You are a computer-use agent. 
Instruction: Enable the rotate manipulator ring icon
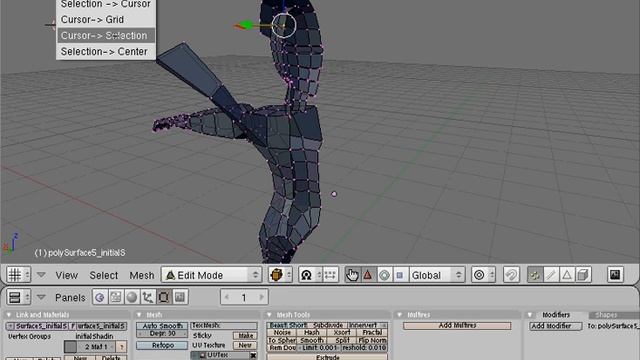(384, 275)
